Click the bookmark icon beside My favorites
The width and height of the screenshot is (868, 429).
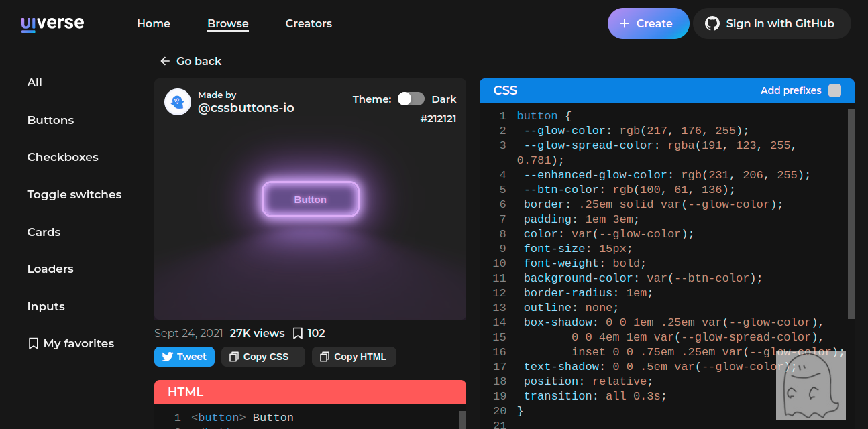33,343
